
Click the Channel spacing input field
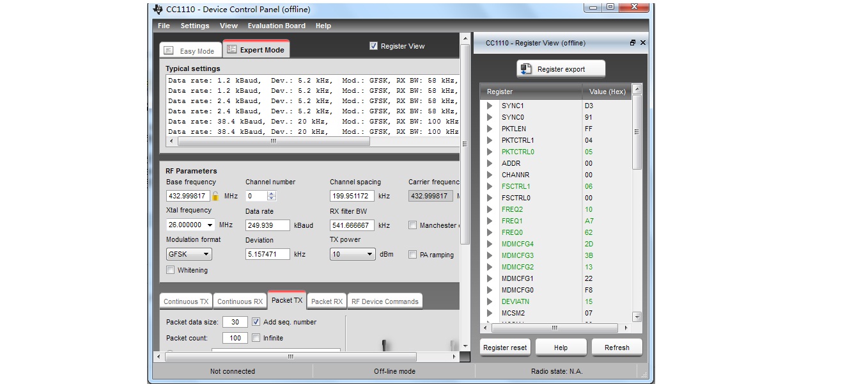352,196
